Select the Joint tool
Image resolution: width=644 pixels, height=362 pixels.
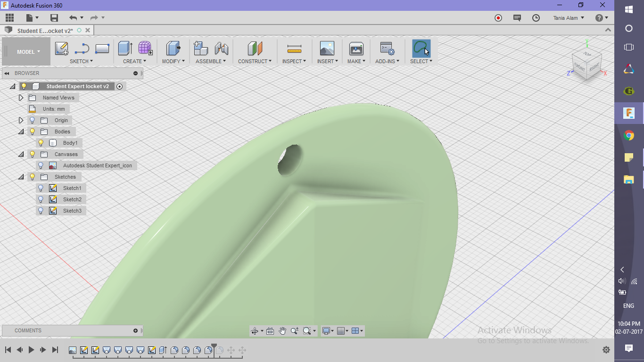tap(222, 48)
